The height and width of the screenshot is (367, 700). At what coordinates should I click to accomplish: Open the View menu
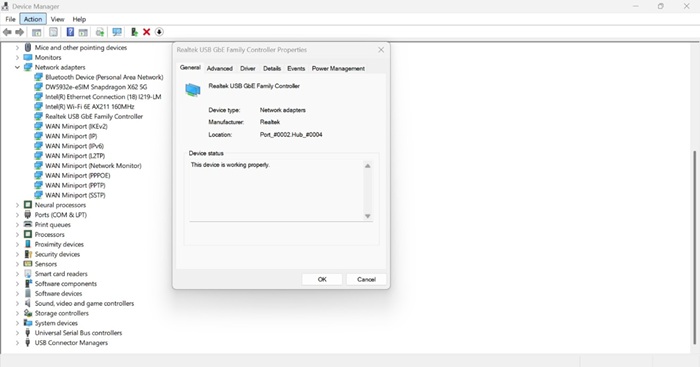[x=57, y=19]
